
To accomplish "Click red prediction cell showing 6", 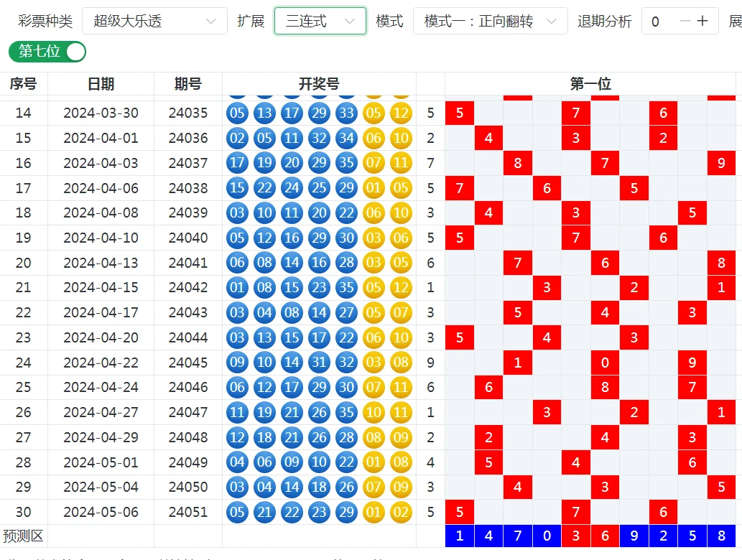I will coord(605,536).
